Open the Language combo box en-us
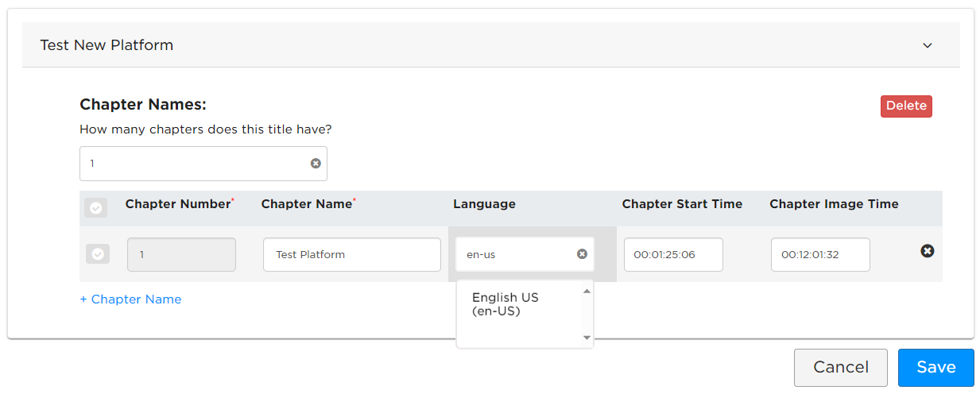The width and height of the screenshot is (980, 394). [525, 254]
